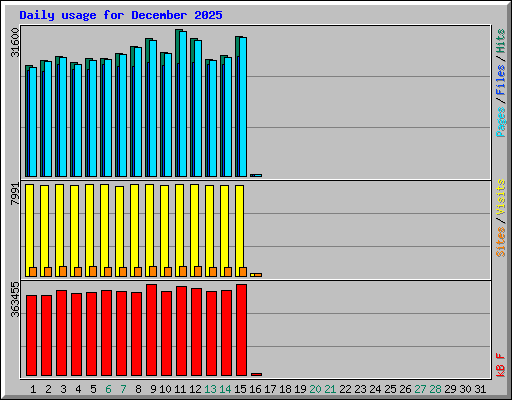Select the red KB bar for day 9
The height and width of the screenshot is (400, 512).
151,330
